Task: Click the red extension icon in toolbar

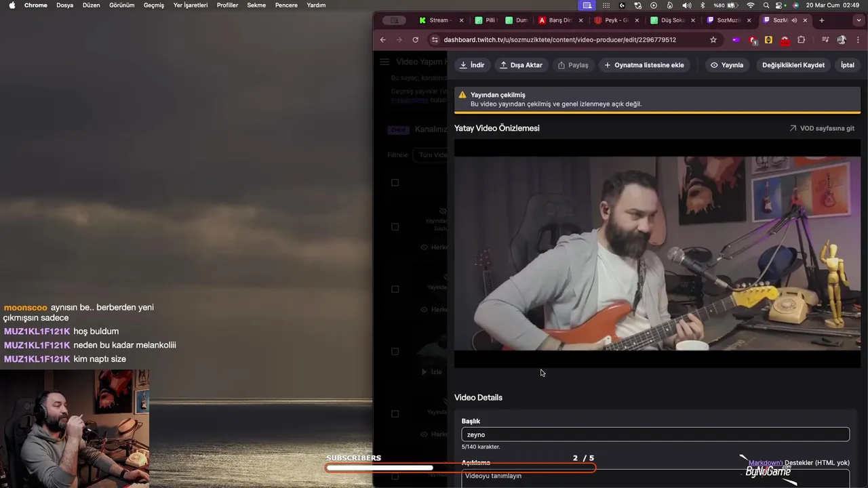Action: (x=785, y=41)
